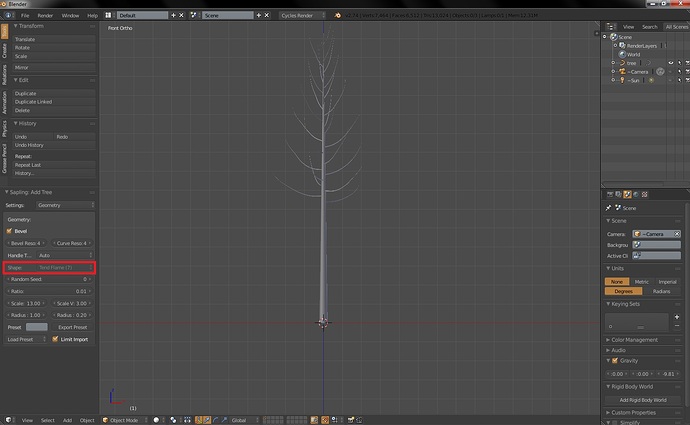This screenshot has width=690, height=425.
Task: Click the scene browse icon before Scene field
Action: click(193, 15)
